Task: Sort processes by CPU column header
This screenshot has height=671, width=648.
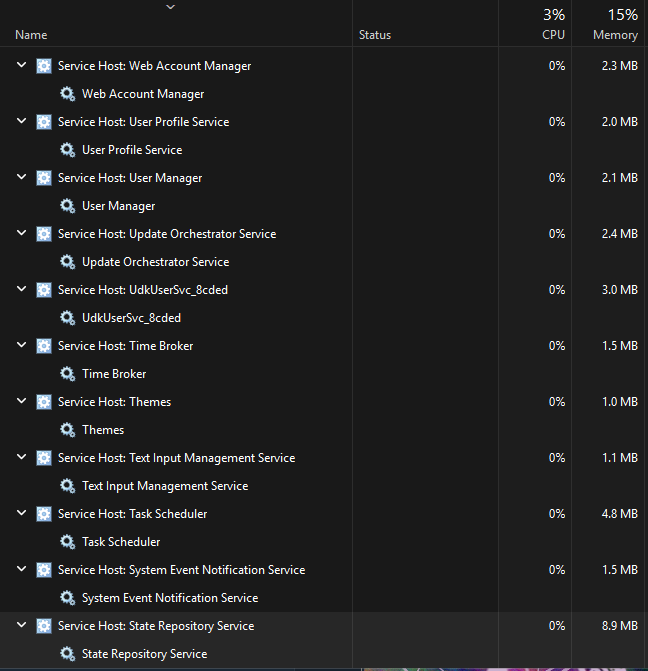Action: click(553, 35)
